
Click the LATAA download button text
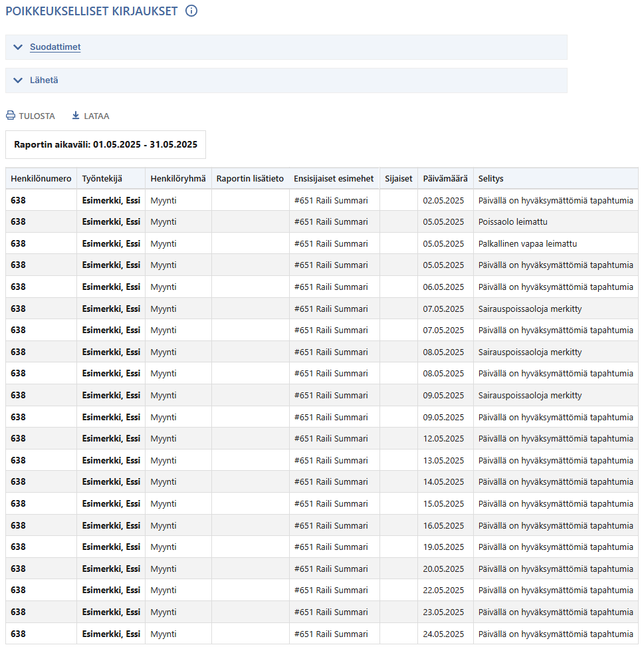click(96, 116)
